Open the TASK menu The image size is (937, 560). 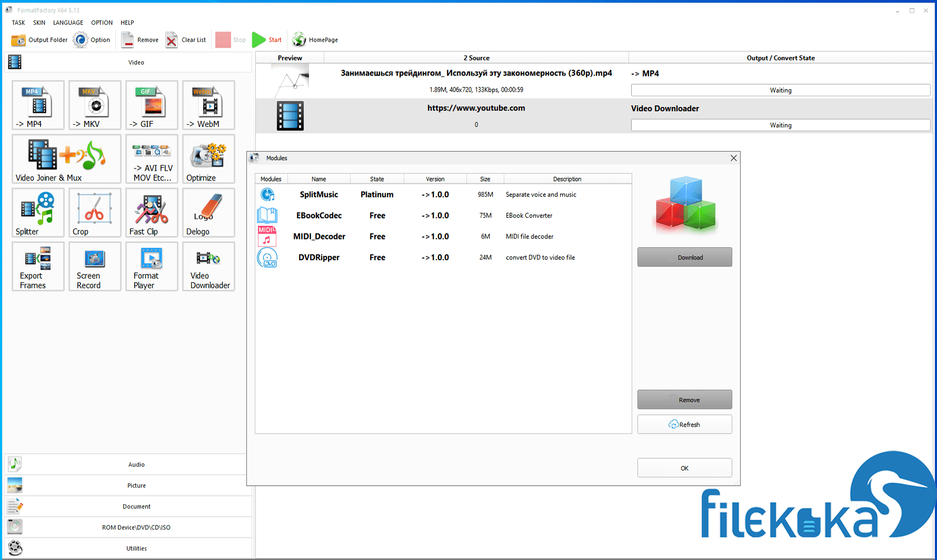[18, 23]
